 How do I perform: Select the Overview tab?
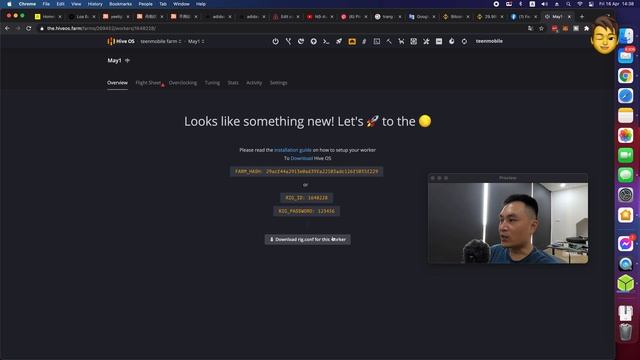click(x=117, y=83)
